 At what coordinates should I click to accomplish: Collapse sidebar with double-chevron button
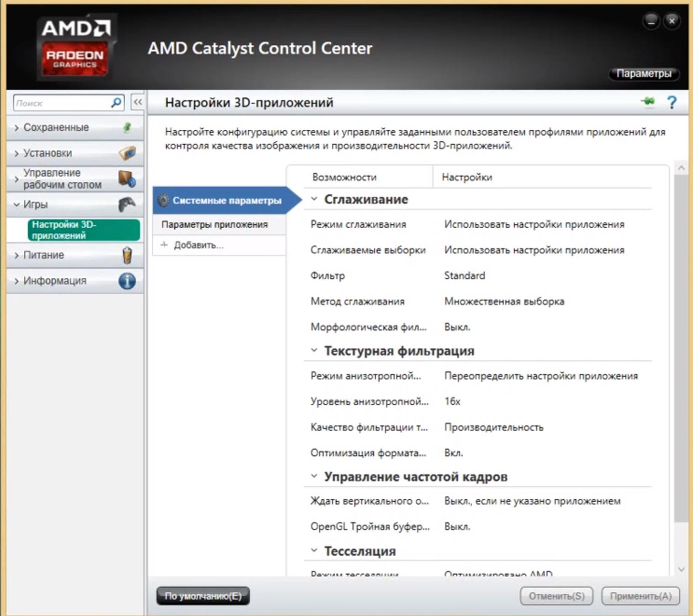pos(138,102)
